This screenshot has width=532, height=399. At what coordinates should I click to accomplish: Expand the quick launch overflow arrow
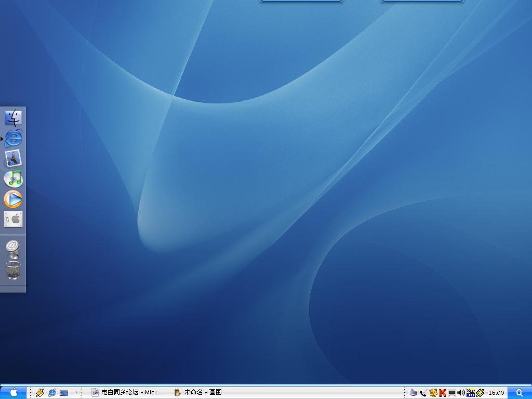coord(76,393)
